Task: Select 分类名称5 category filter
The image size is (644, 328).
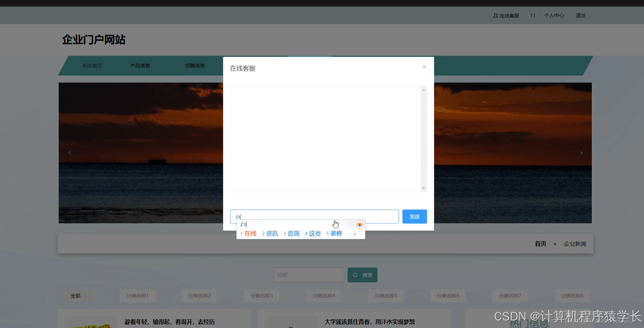Action: click(x=386, y=296)
